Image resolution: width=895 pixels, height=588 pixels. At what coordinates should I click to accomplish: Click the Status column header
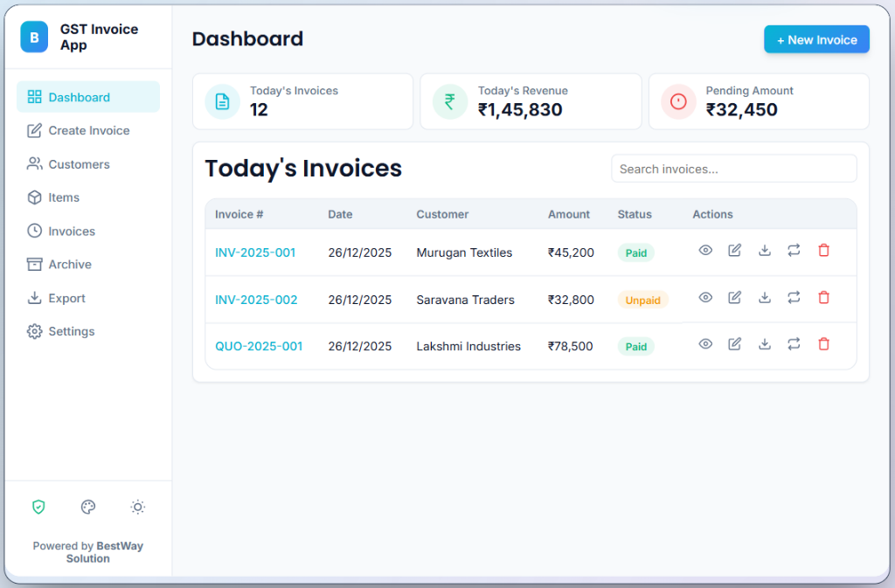pos(635,214)
